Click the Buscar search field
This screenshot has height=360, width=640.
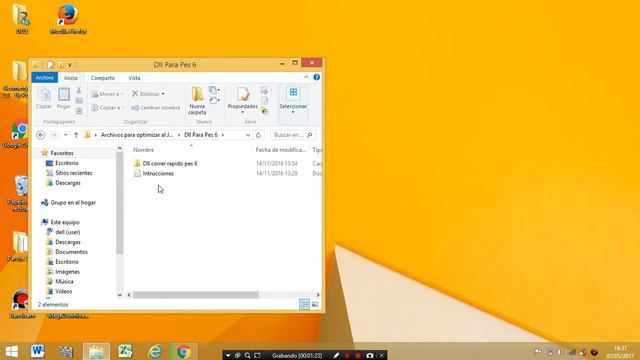pos(293,135)
